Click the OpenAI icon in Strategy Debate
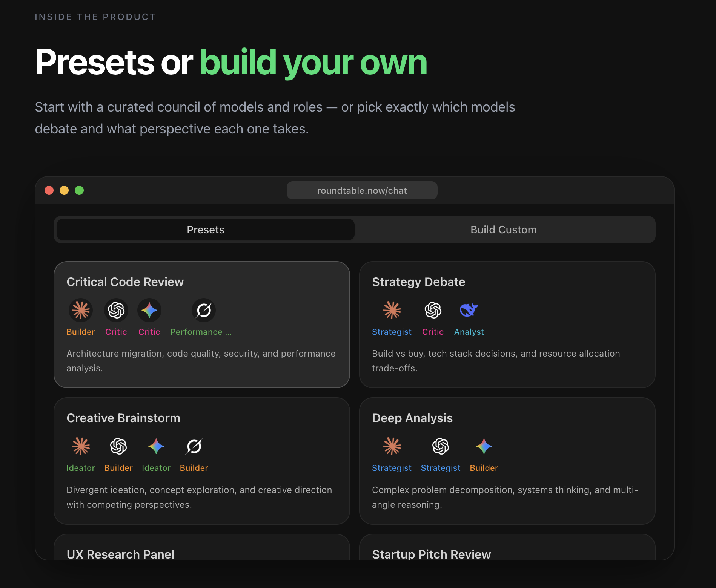This screenshot has width=716, height=588. [x=433, y=311]
